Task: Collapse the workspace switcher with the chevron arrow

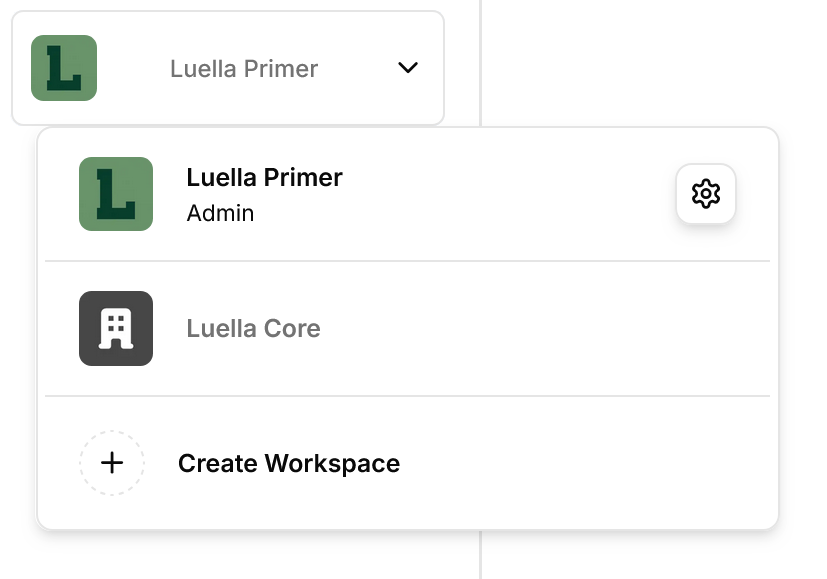Action: [x=408, y=67]
